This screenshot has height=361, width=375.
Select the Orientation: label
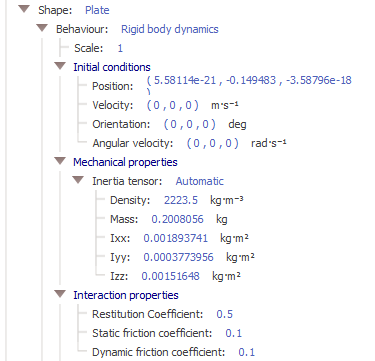point(121,125)
